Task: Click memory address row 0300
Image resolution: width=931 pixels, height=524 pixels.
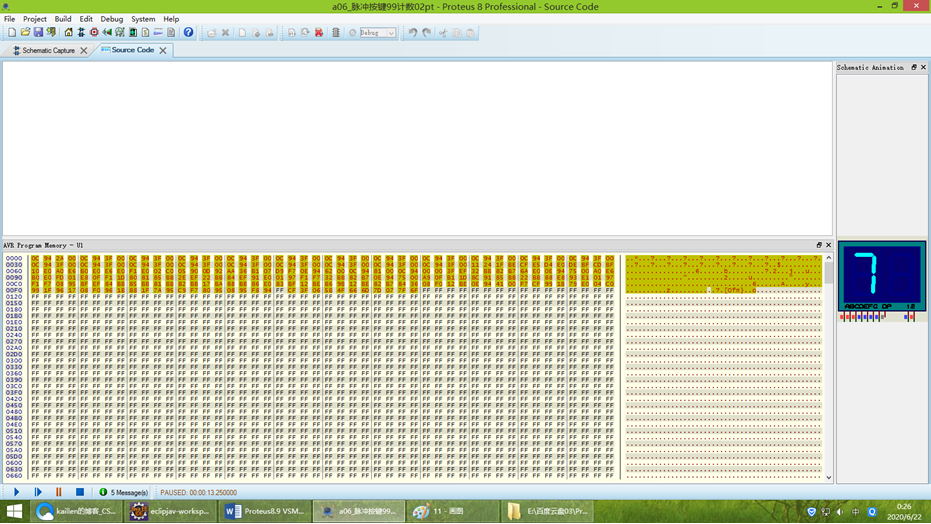Action: 14,361
